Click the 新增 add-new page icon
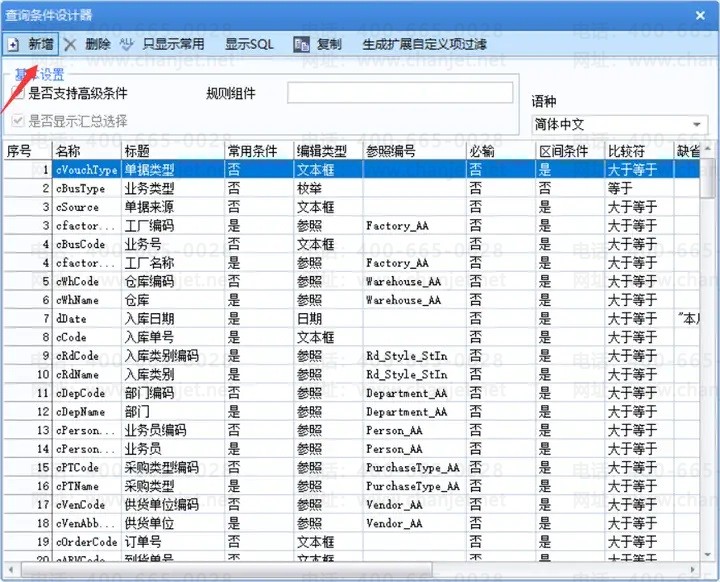 coord(14,45)
